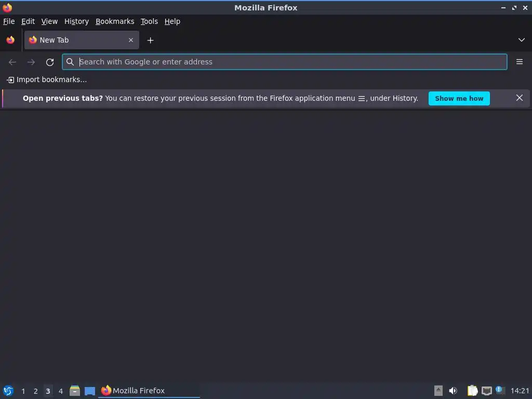
Task: Go forward one page
Action: click(x=31, y=62)
